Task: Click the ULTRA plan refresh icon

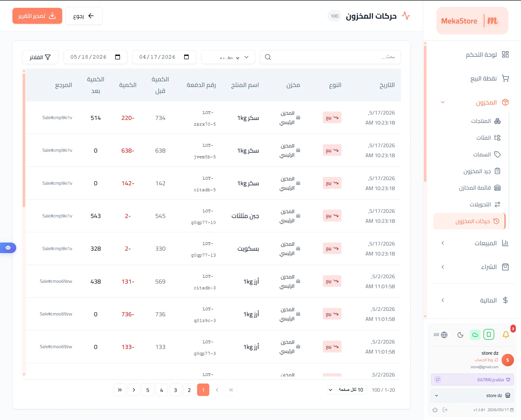Action: click(x=438, y=379)
